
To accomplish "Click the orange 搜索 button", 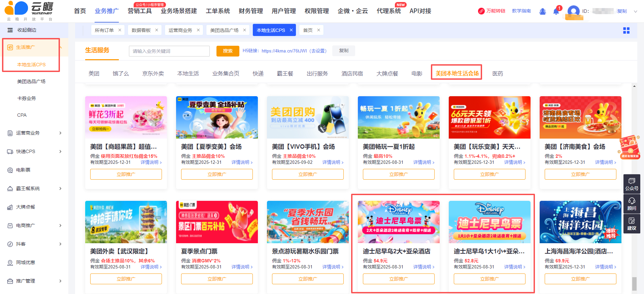I will (228, 51).
